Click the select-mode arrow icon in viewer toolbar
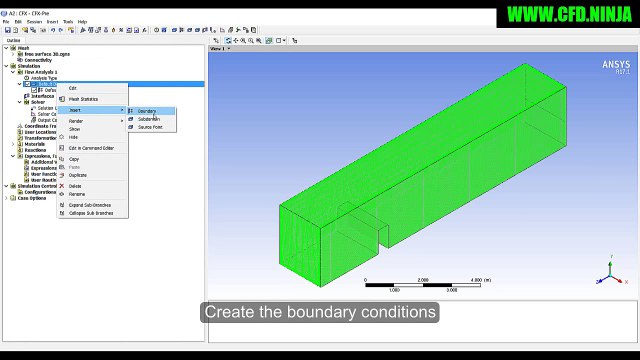This screenshot has height=360, width=640. [x=216, y=40]
